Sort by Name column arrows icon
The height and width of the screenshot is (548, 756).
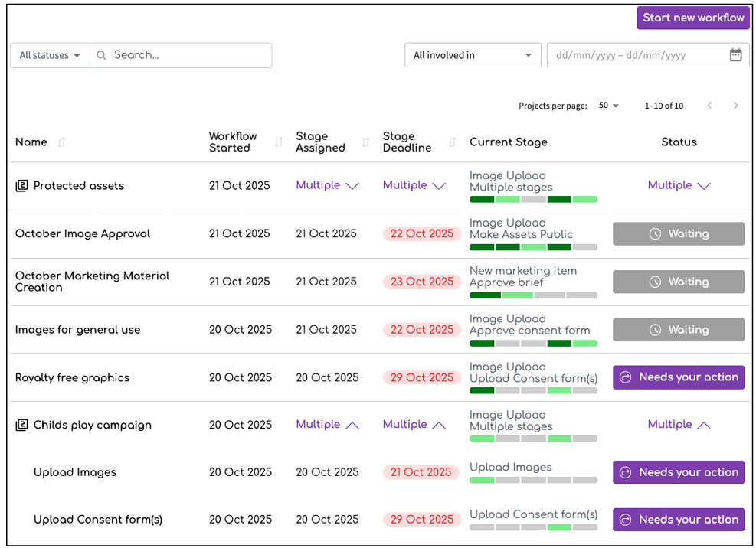(x=62, y=142)
